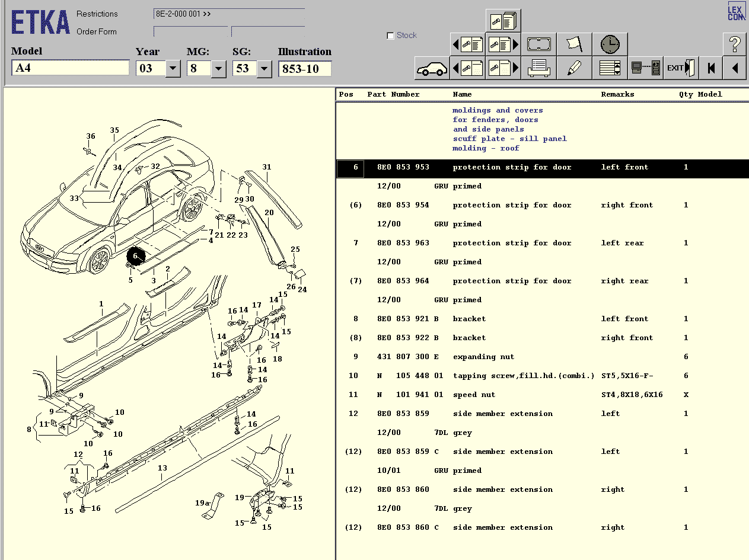Image resolution: width=749 pixels, height=560 pixels.
Task: Click the car model selection icon
Action: tap(432, 68)
